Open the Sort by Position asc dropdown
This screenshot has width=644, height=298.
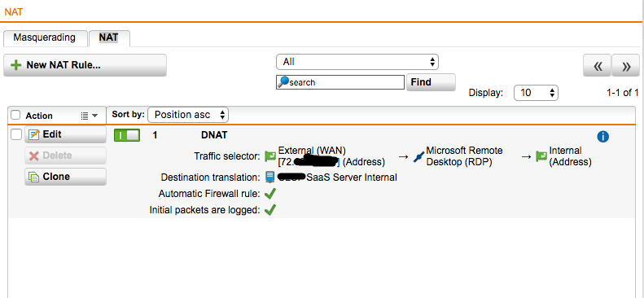[188, 115]
